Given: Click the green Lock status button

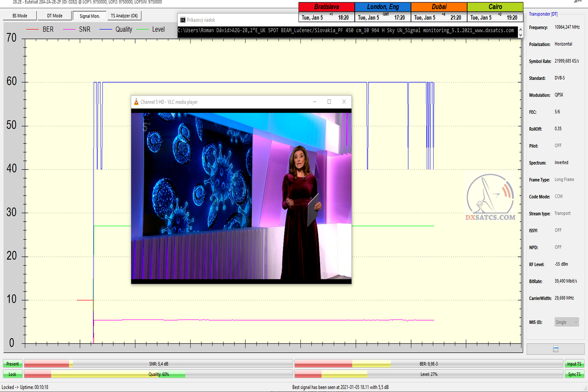Looking at the screenshot, I should [12, 374].
